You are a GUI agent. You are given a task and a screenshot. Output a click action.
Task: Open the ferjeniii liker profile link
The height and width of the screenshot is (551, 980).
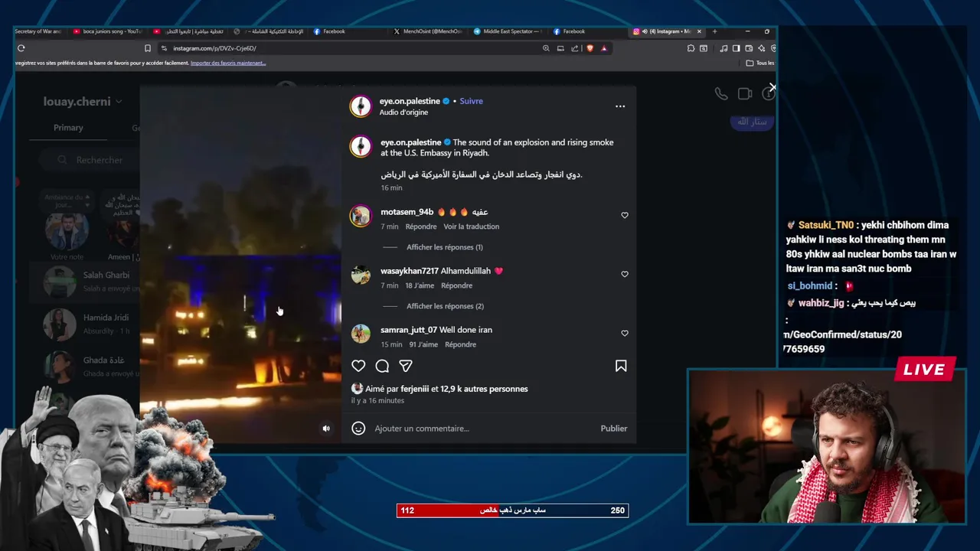[414, 389]
